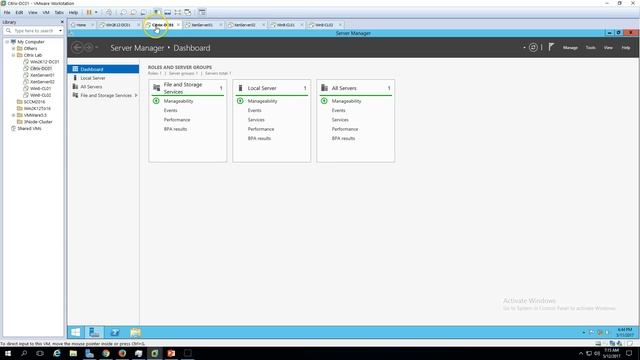
Task: Select Shared VMs in the library
Action: point(29,128)
